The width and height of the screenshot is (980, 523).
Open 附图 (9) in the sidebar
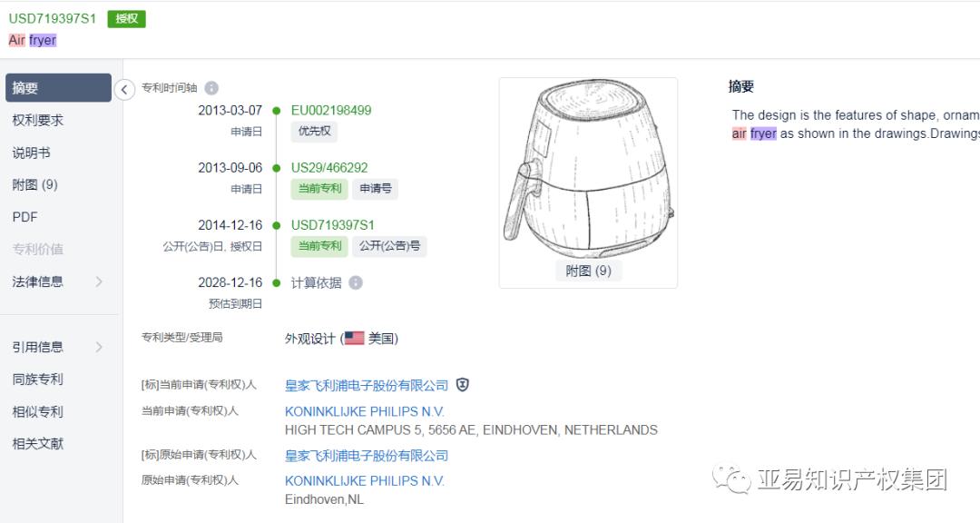(x=34, y=184)
